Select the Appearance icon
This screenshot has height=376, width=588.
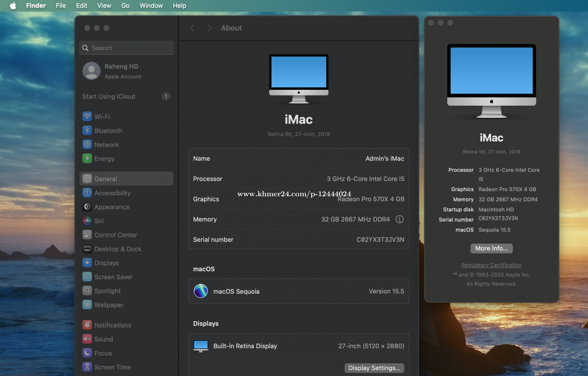(x=87, y=207)
